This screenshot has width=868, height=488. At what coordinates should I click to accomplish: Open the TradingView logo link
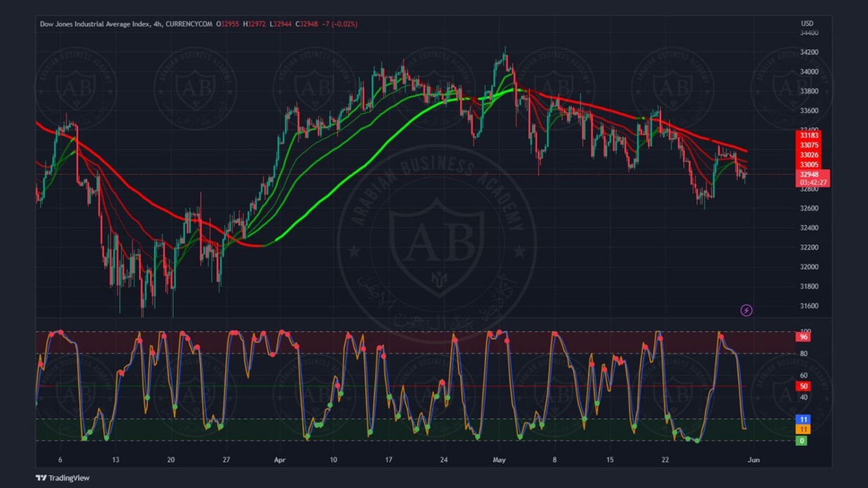coord(62,478)
